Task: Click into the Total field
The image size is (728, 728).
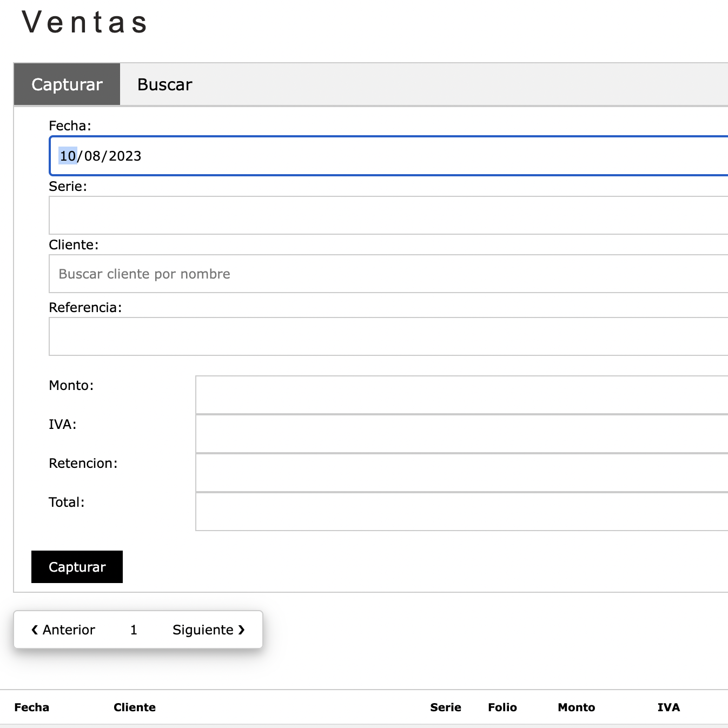Action: point(462,512)
